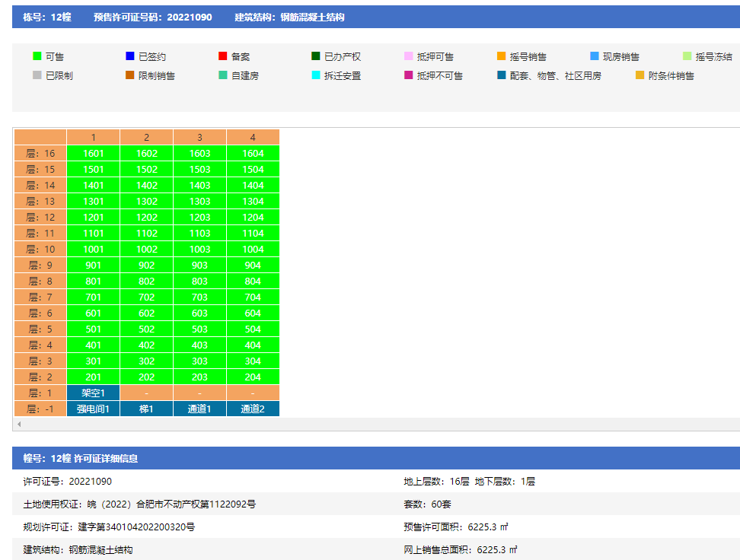Image resolution: width=740 pixels, height=560 pixels.
Task: Select unit 703
Action: [x=199, y=297]
